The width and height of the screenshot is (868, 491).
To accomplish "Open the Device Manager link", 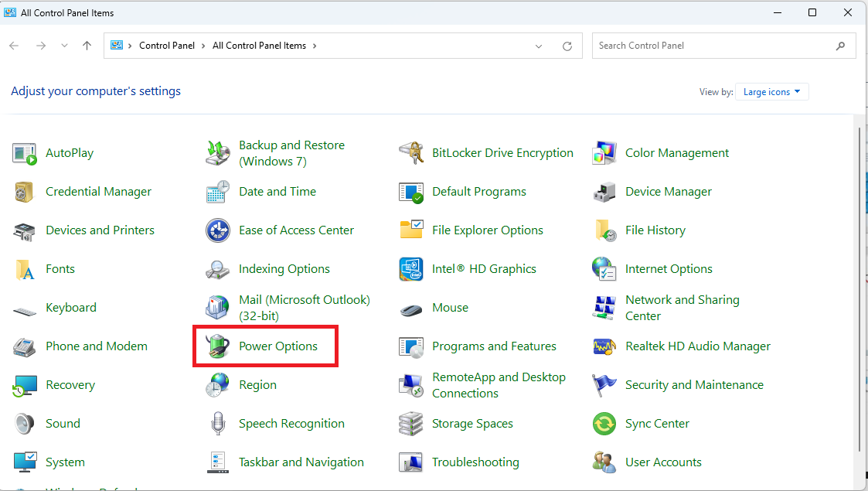I will (668, 192).
